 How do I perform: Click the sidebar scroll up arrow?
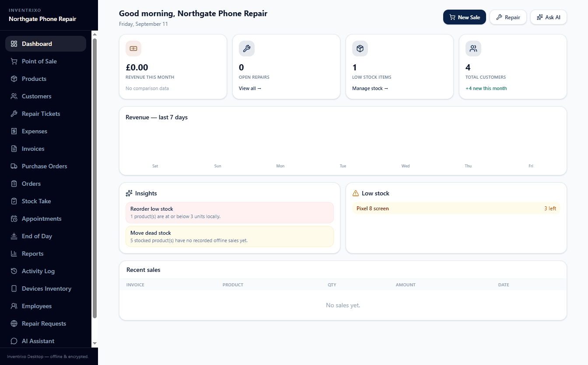click(x=94, y=34)
